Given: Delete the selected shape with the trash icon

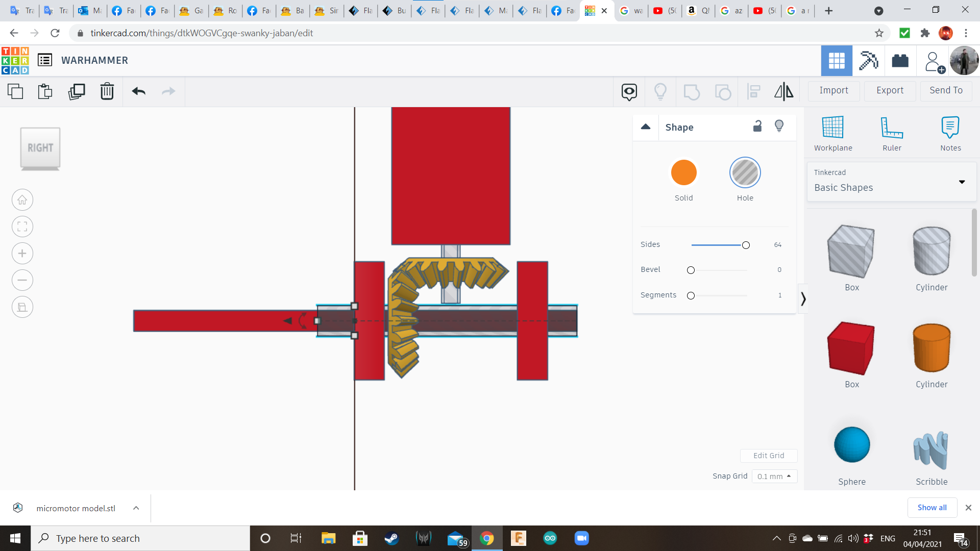Looking at the screenshot, I should (x=107, y=91).
